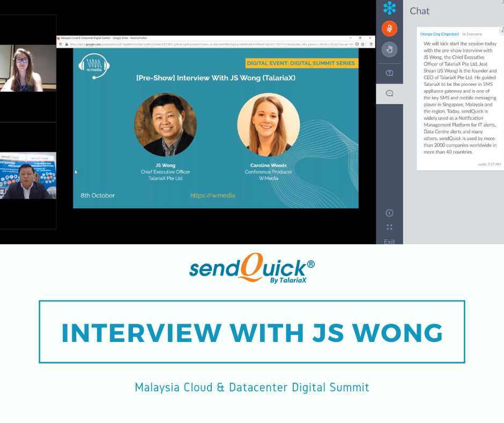
Task: Click the sender name Orange Ong (Organizer)
Action: click(x=440, y=34)
